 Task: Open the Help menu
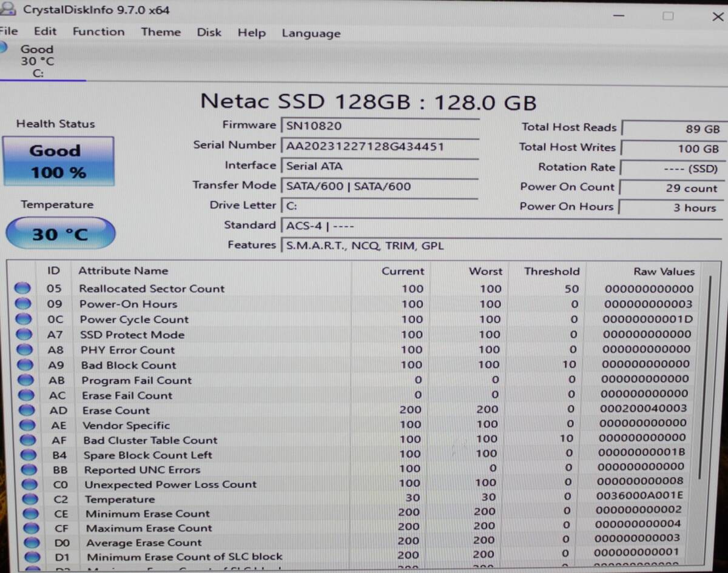(x=251, y=33)
